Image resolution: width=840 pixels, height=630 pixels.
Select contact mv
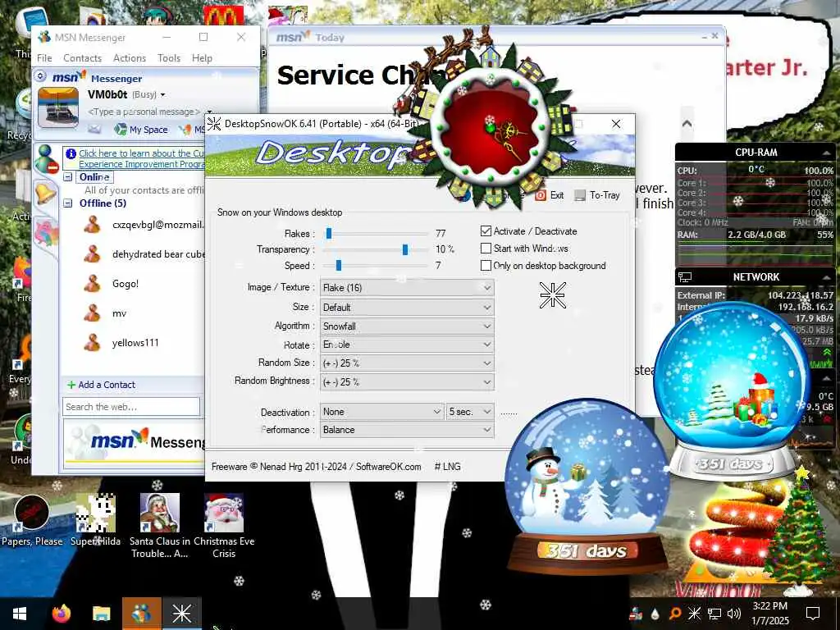tap(106, 313)
